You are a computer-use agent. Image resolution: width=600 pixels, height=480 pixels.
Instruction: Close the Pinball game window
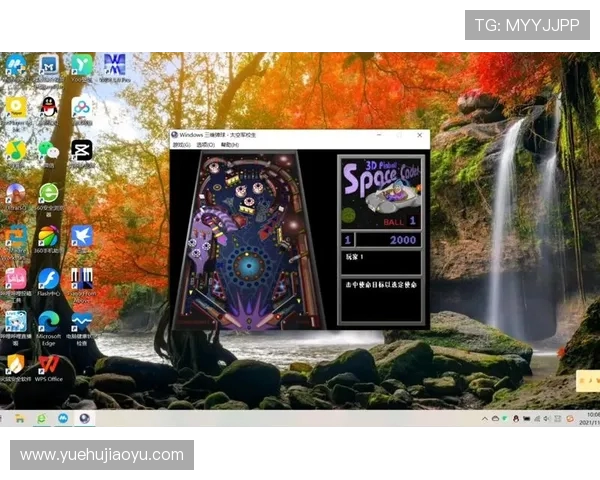click(420, 134)
